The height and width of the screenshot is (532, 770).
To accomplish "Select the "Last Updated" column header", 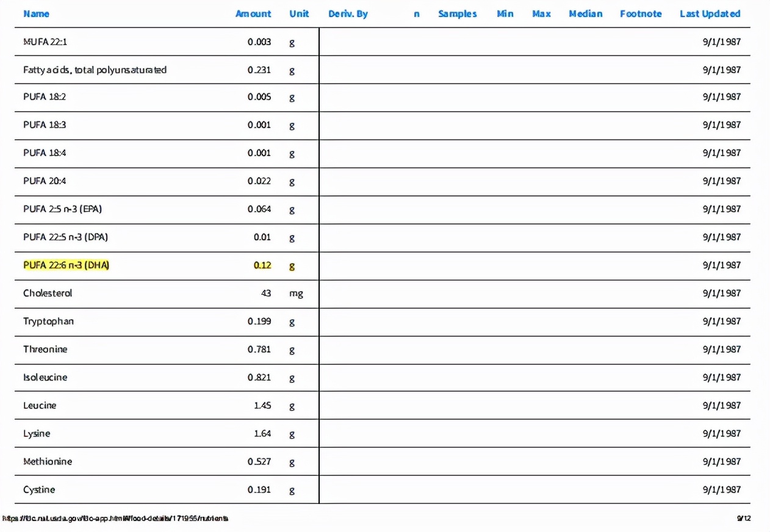I will [x=710, y=13].
